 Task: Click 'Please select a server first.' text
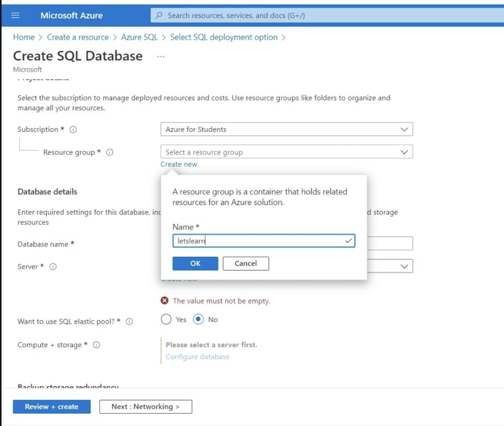tap(211, 345)
